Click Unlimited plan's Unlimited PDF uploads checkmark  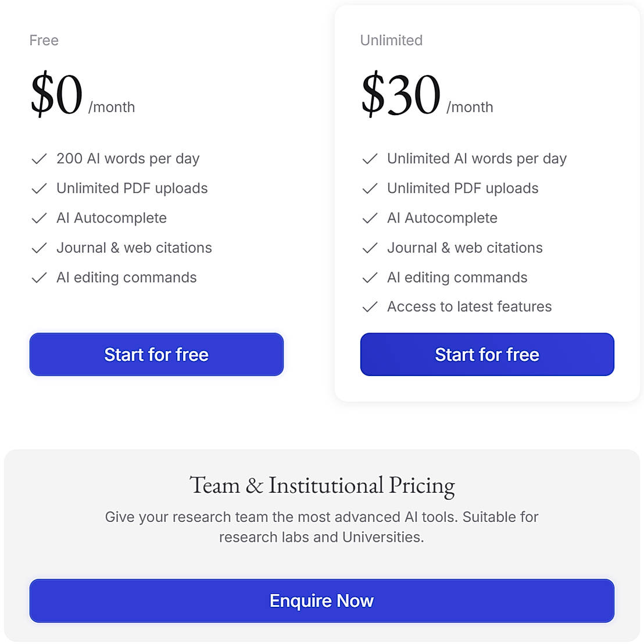[370, 188]
